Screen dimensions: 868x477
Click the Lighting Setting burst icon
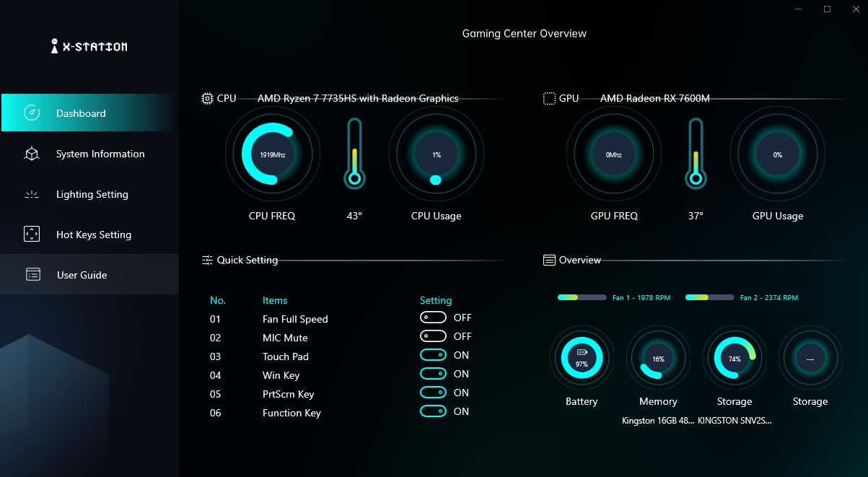click(32, 194)
